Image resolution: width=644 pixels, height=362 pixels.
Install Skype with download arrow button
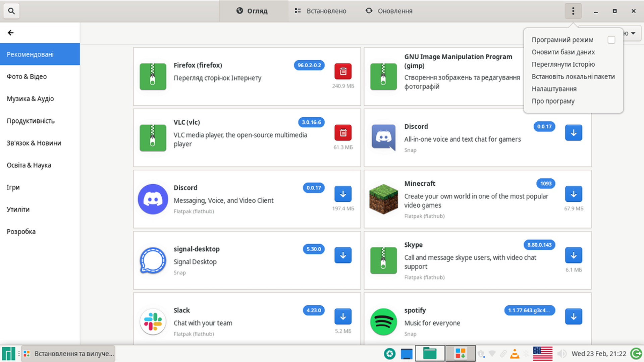pyautogui.click(x=574, y=255)
